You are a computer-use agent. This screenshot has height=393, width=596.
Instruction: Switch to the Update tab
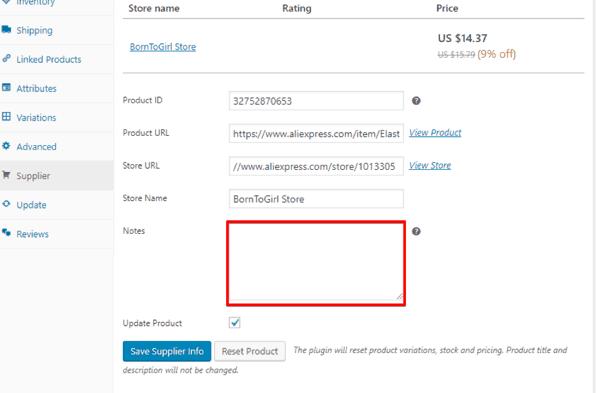click(57, 205)
